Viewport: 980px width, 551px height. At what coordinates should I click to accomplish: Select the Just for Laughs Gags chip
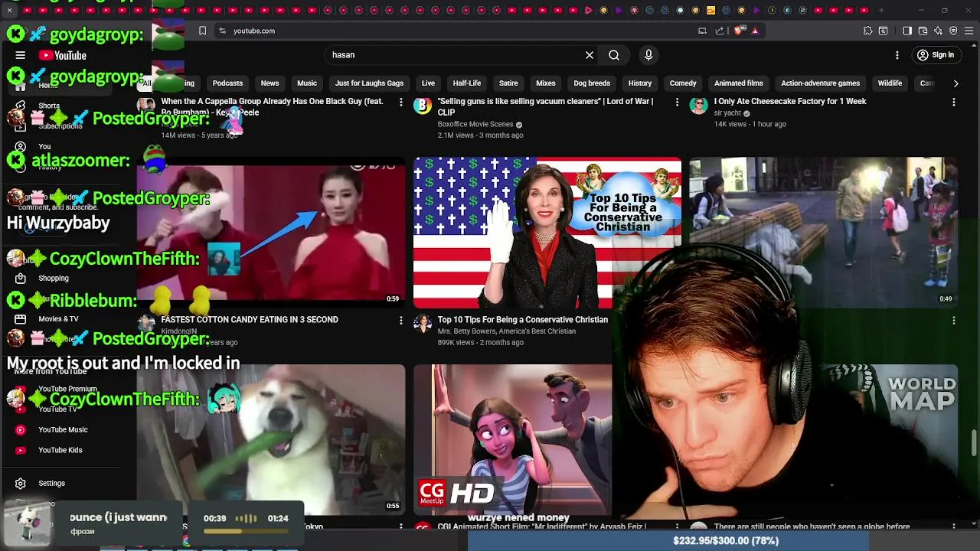369,83
